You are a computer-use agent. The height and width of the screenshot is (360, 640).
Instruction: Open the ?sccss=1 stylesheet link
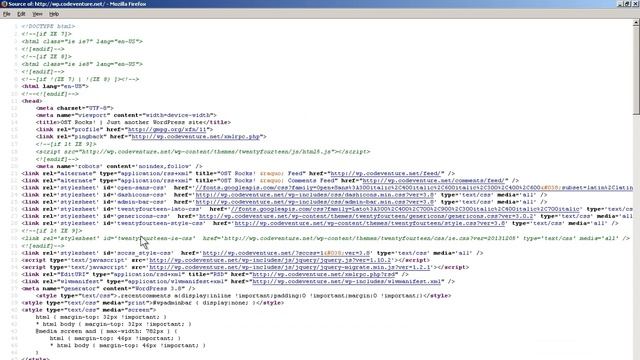pos(286,253)
